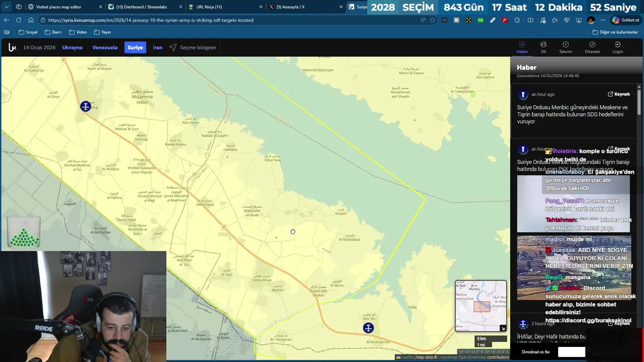Toggle split screen view icon
This screenshot has height=362, width=644.
[x=530, y=20]
